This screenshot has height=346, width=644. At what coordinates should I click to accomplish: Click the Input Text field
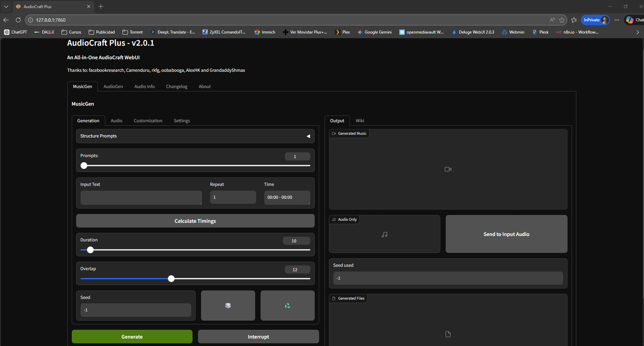point(141,198)
